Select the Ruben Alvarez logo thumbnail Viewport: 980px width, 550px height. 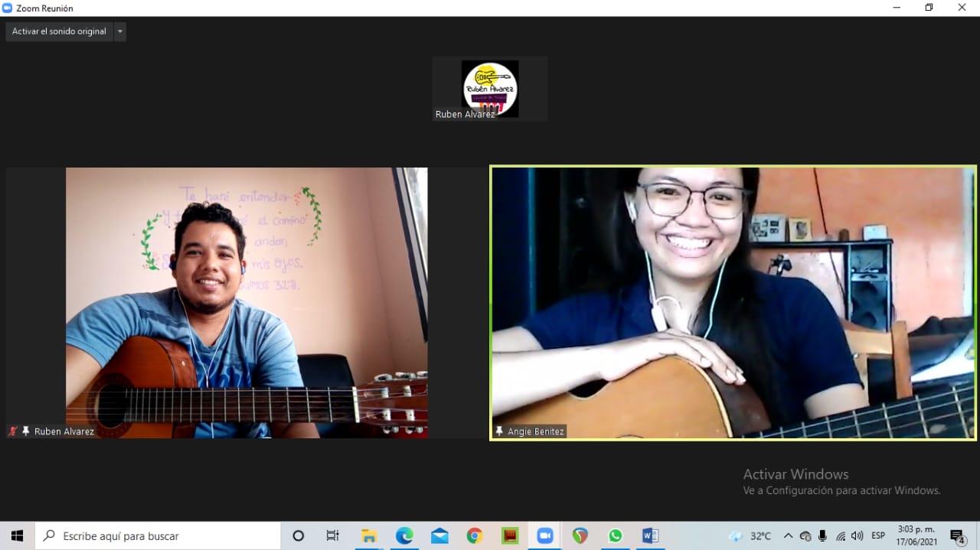pyautogui.click(x=490, y=89)
